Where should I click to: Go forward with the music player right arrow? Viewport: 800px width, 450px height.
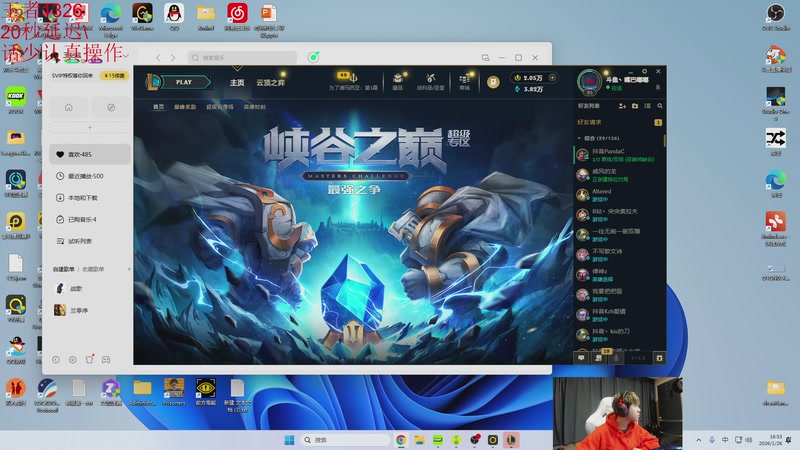pyautogui.click(x=173, y=58)
